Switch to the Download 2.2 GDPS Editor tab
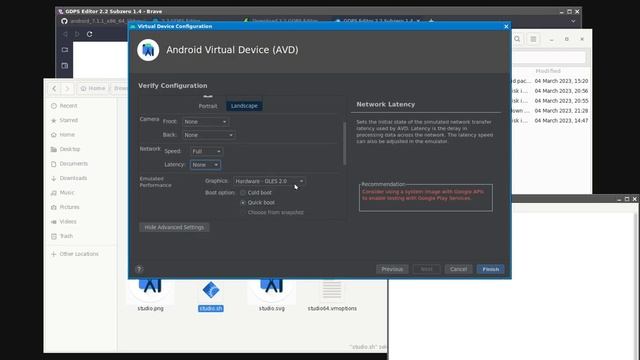The width and height of the screenshot is (640, 360). click(284, 20)
